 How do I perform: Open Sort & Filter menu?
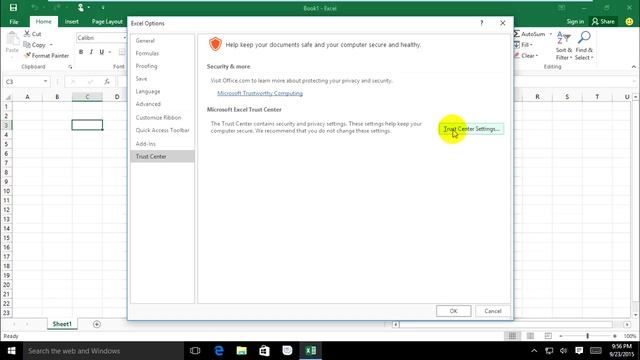tap(564, 46)
